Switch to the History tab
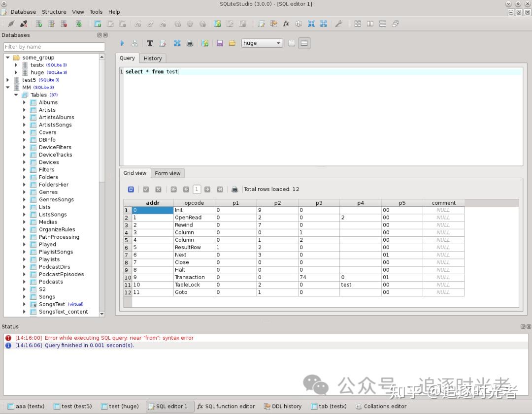The image size is (532, 414). click(152, 58)
